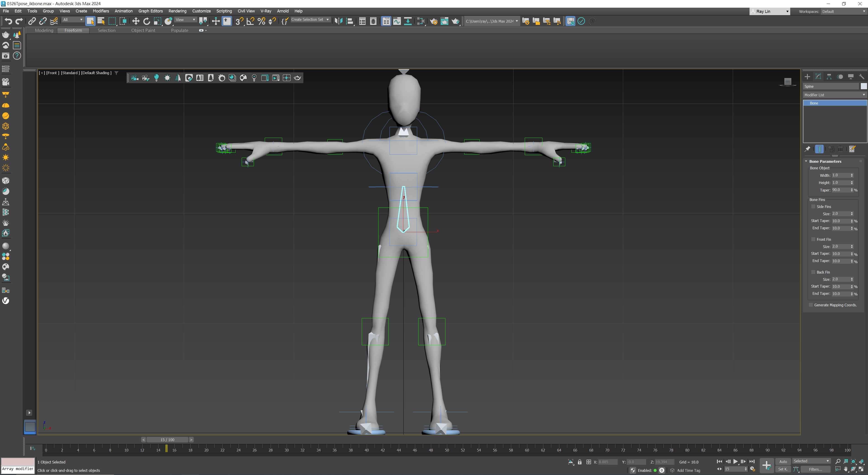Enable the Side Fins checkbox
Image resolution: width=868 pixels, height=475 pixels.
(x=813, y=206)
